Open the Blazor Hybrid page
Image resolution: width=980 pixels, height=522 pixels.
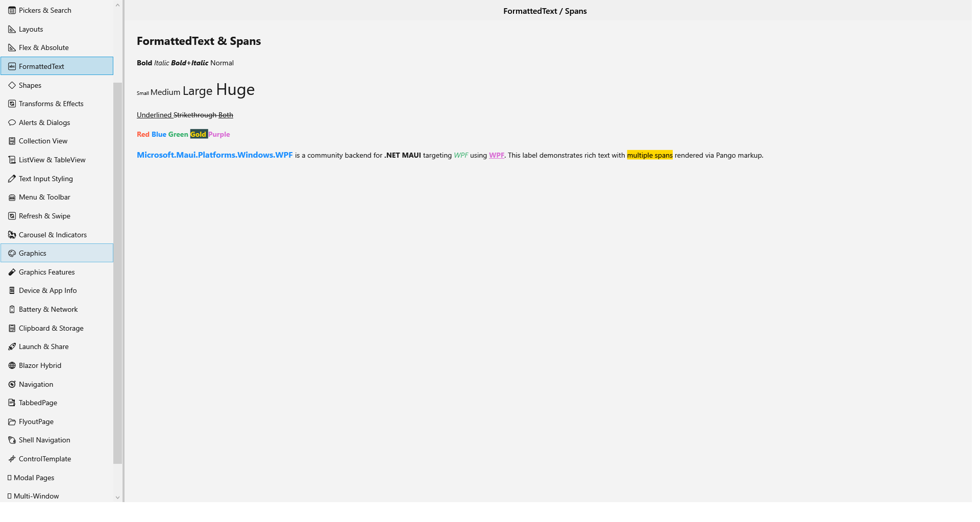(57, 365)
